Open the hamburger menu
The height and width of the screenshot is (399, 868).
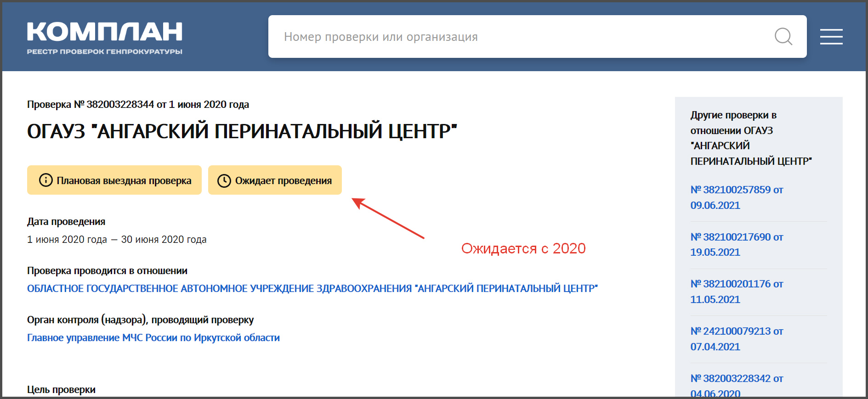click(x=831, y=37)
